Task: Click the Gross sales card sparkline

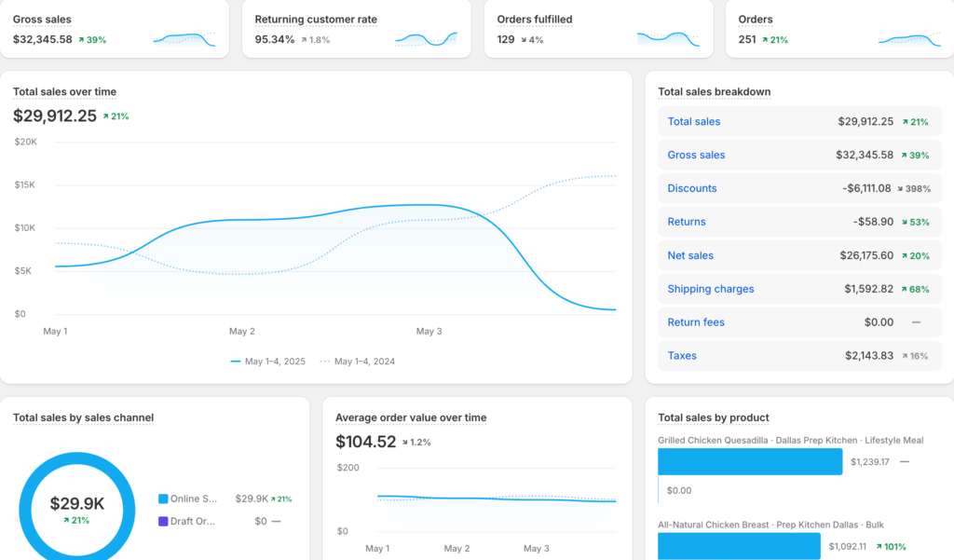Action: tap(184, 39)
